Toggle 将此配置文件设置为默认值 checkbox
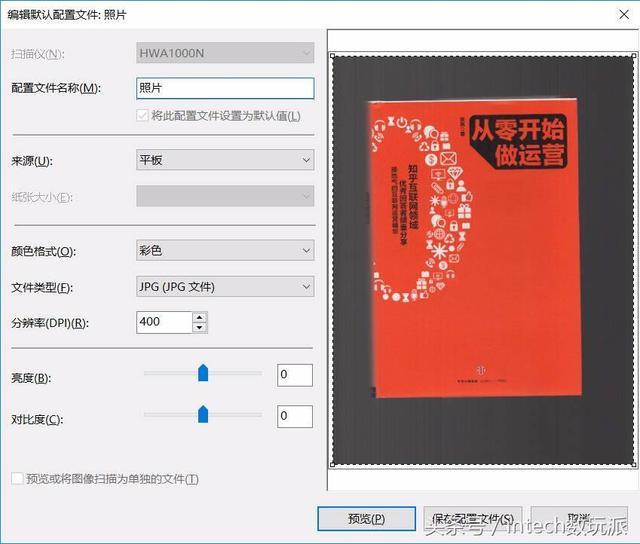640x544 pixels. [x=142, y=115]
